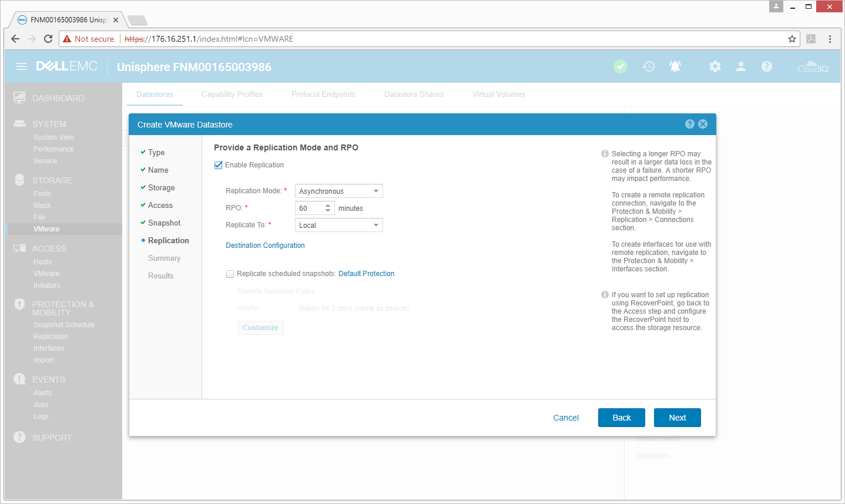
Task: Open Alerts under Events
Action: [42, 393]
